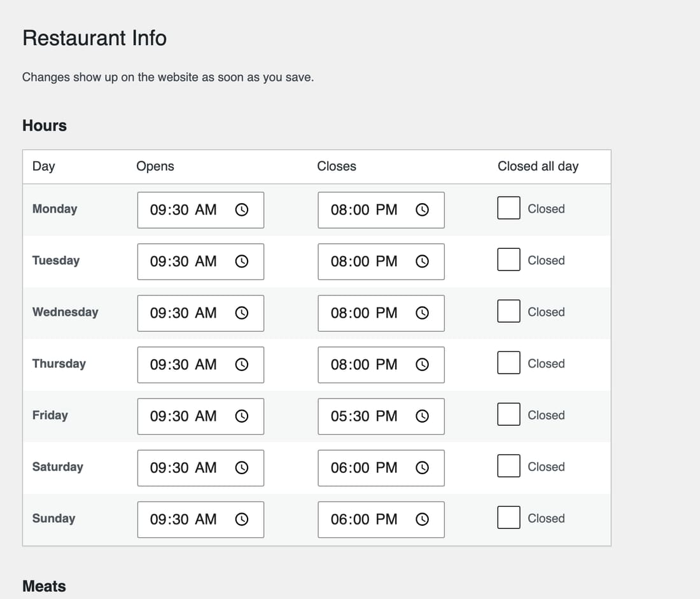Focus the Thursday opens time field

pos(200,365)
